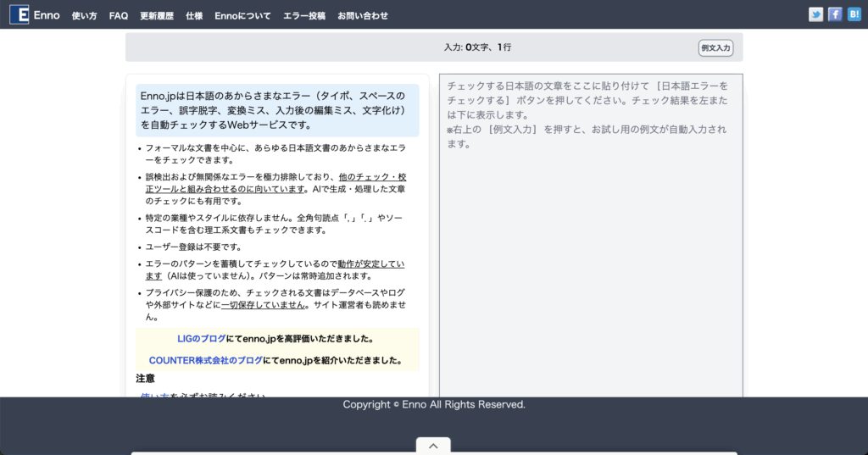Click the 入力: 0文字、1行 counter text

point(477,47)
